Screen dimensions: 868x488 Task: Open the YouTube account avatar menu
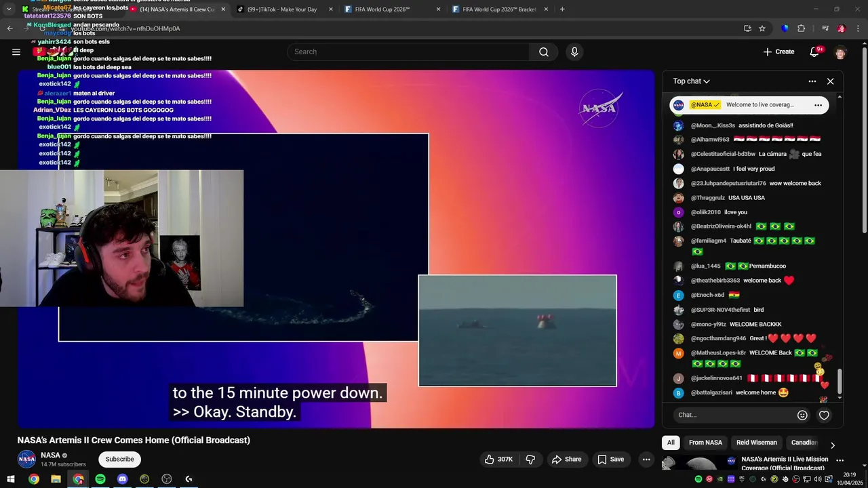(841, 52)
